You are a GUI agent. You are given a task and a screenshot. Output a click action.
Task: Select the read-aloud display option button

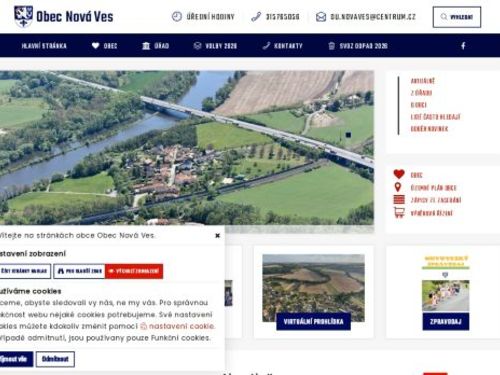tap(24, 271)
